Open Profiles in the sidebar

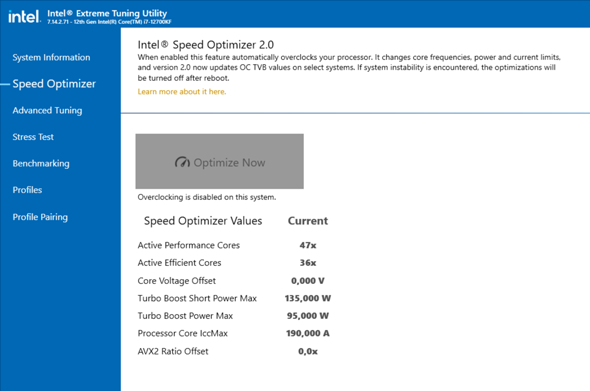(x=27, y=190)
